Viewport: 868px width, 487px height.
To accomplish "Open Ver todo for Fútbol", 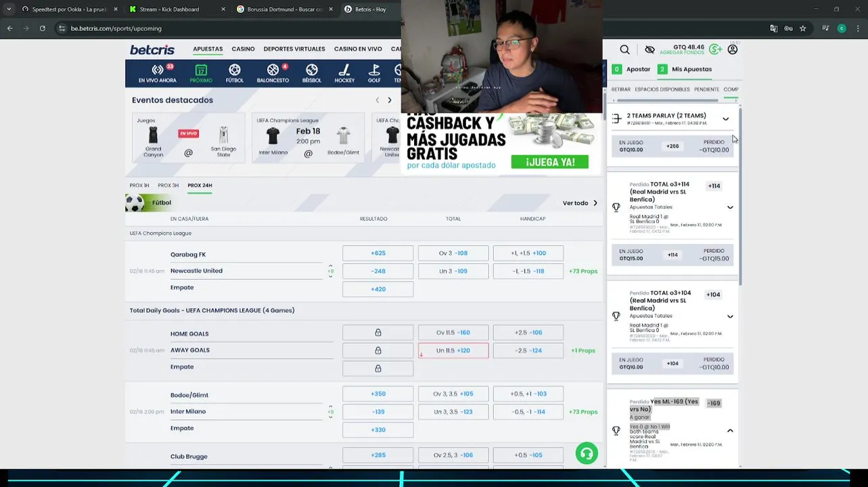I will point(580,203).
